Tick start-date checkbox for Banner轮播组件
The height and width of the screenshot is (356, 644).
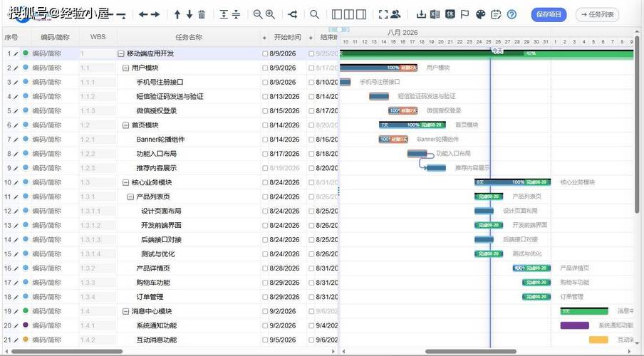coord(265,140)
